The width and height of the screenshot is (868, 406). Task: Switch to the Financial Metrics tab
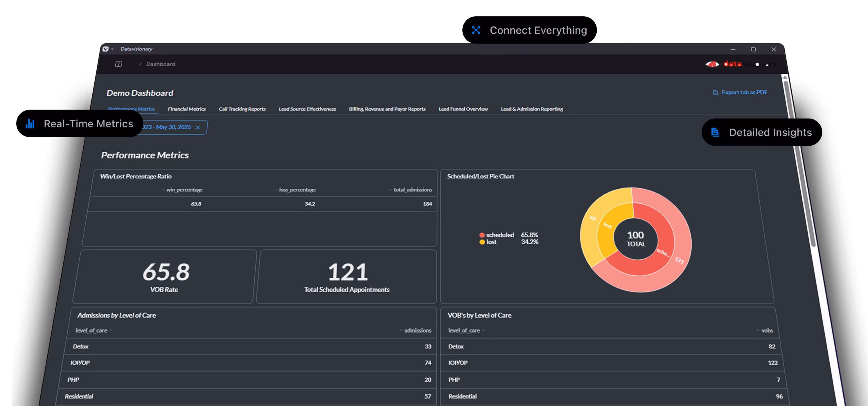[187, 109]
